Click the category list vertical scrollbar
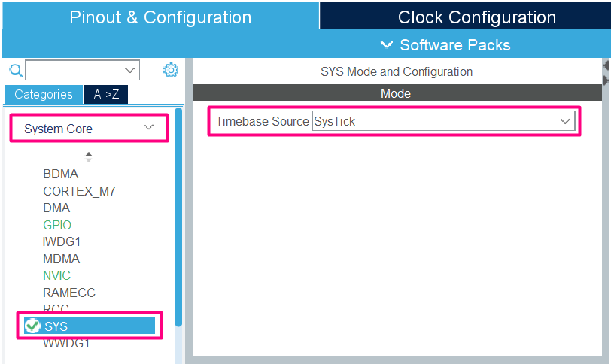Screen dimensions: 611x364 tap(178, 218)
